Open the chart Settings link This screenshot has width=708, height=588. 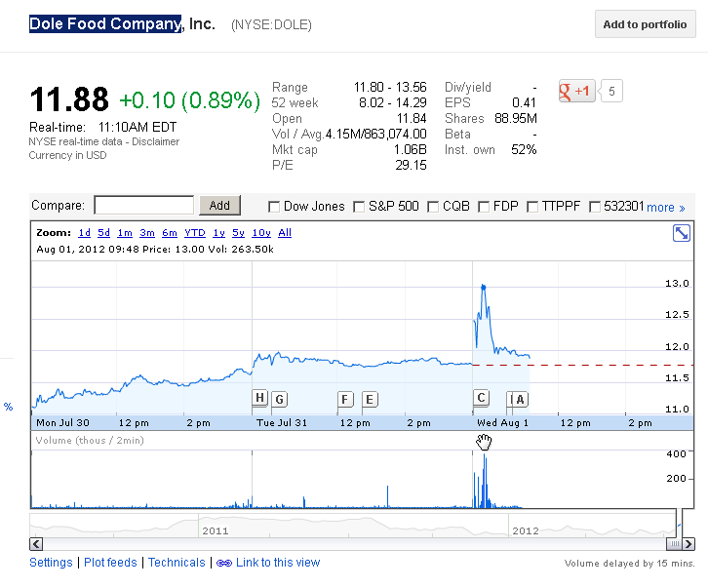pos(51,563)
